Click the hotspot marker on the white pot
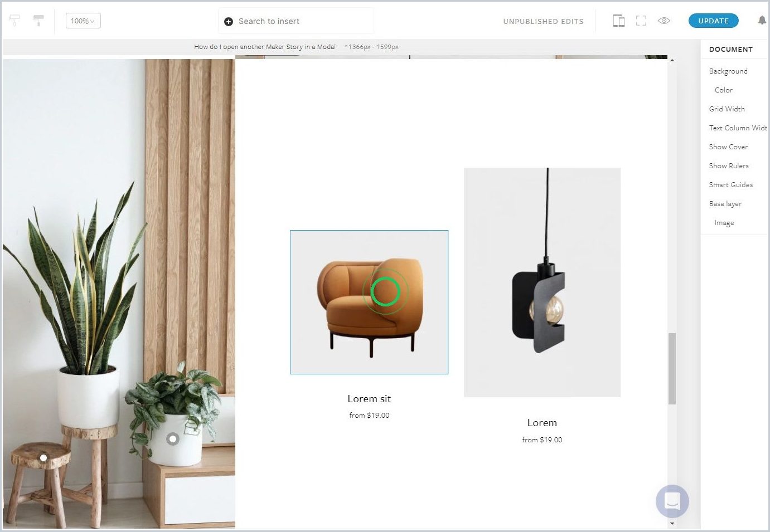The width and height of the screenshot is (770, 532). point(173,439)
